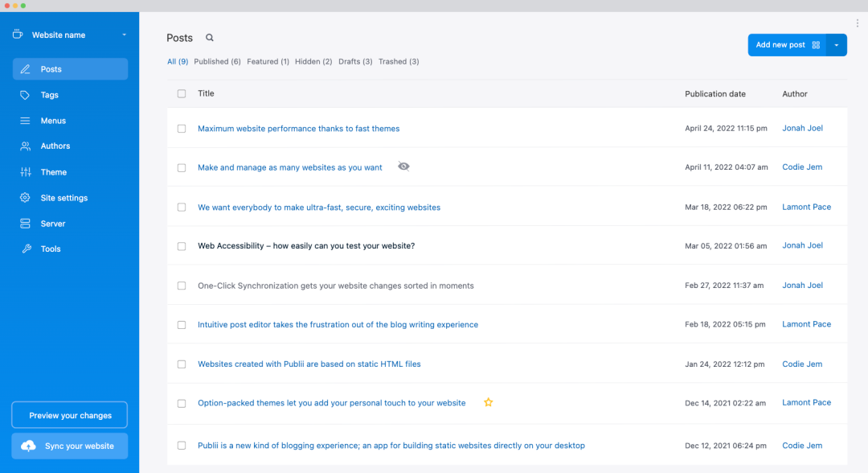Open the arrow dropdown beside Add new post
Viewport: 868px width, 473px height.
837,45
